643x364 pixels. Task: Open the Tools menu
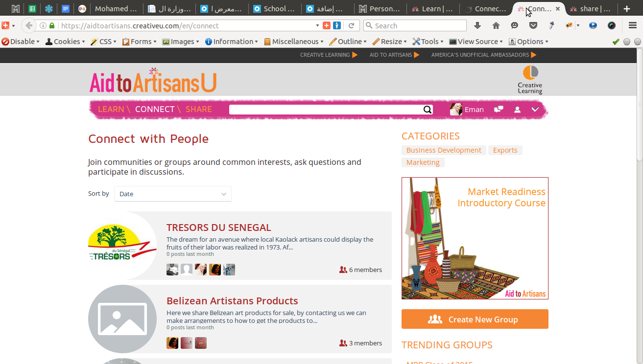click(x=428, y=42)
